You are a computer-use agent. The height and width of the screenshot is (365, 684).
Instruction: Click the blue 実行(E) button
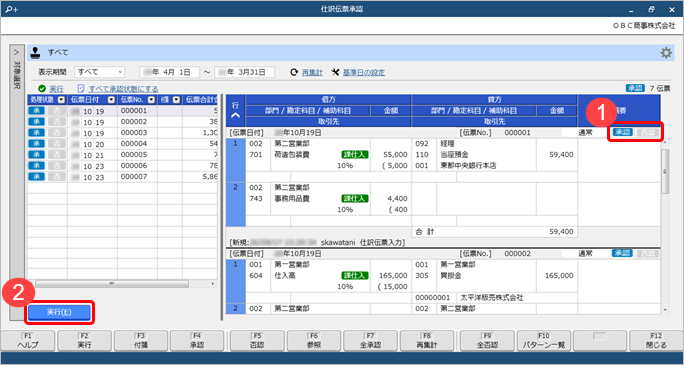click(x=59, y=312)
